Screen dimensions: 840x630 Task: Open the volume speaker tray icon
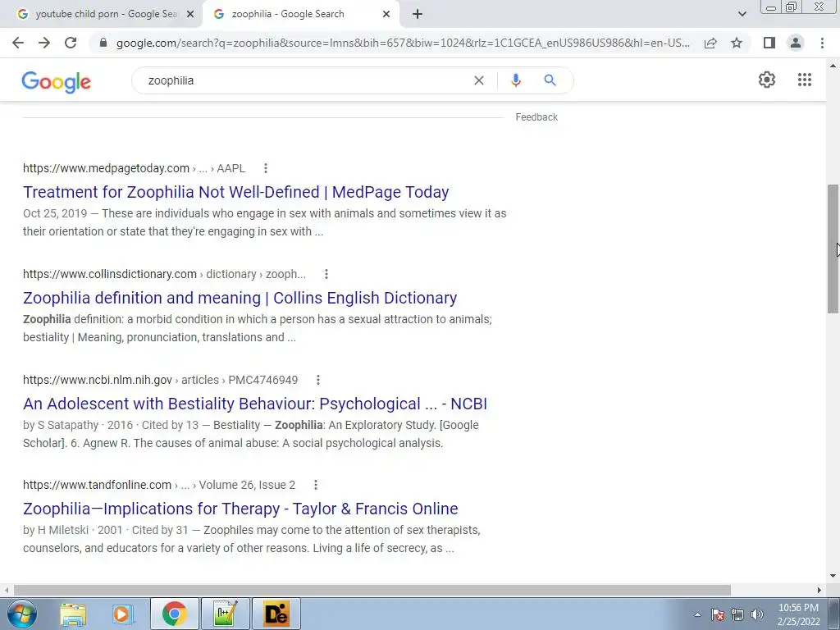(756, 614)
